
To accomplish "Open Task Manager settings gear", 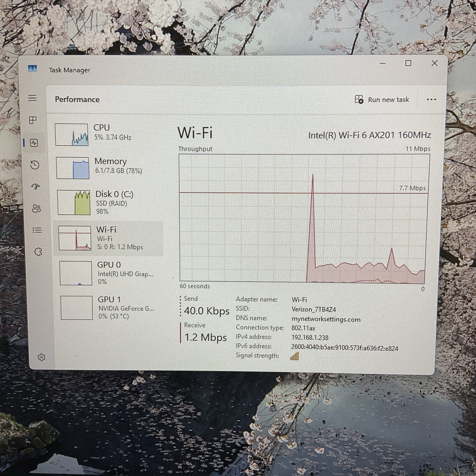I will 42,357.
